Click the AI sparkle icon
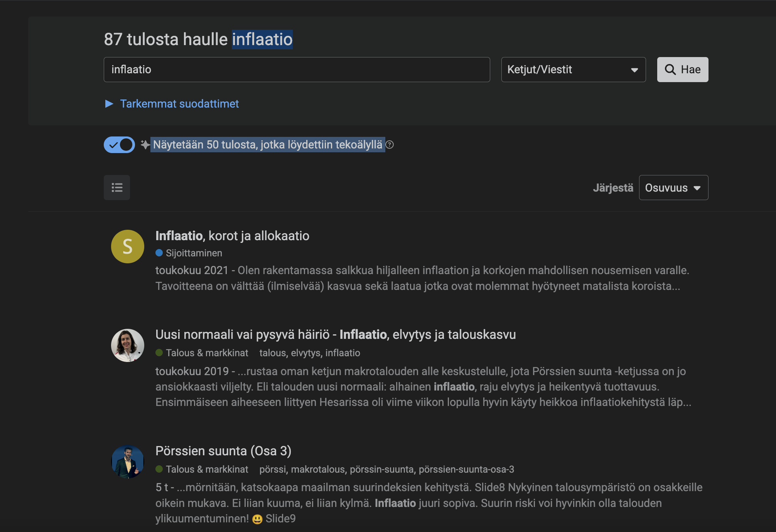Screen dimensions: 776x532 [145, 145]
